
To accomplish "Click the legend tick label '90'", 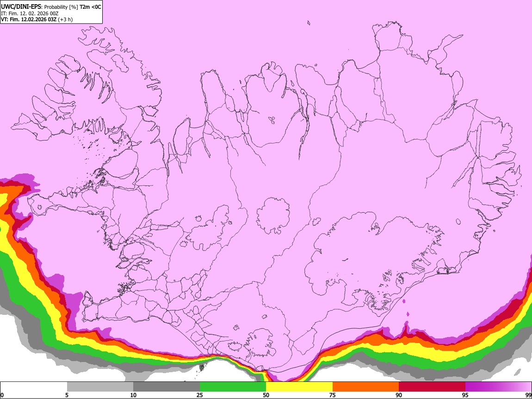I will [399, 395].
